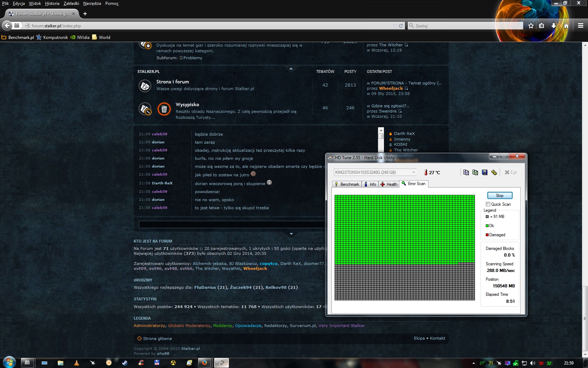Click the Firefox home icon
Image resolution: width=588 pixels, height=368 pixels.
click(566, 26)
